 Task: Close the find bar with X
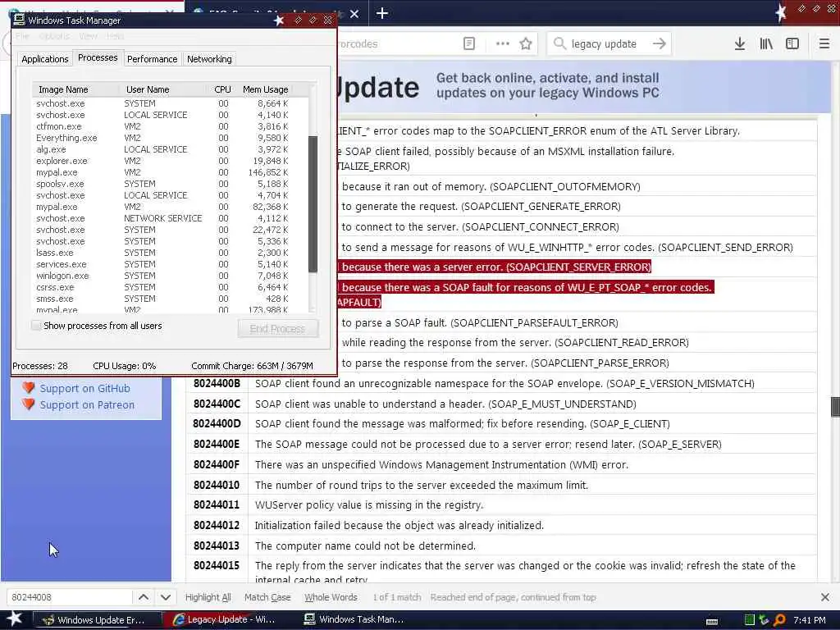pos(825,597)
